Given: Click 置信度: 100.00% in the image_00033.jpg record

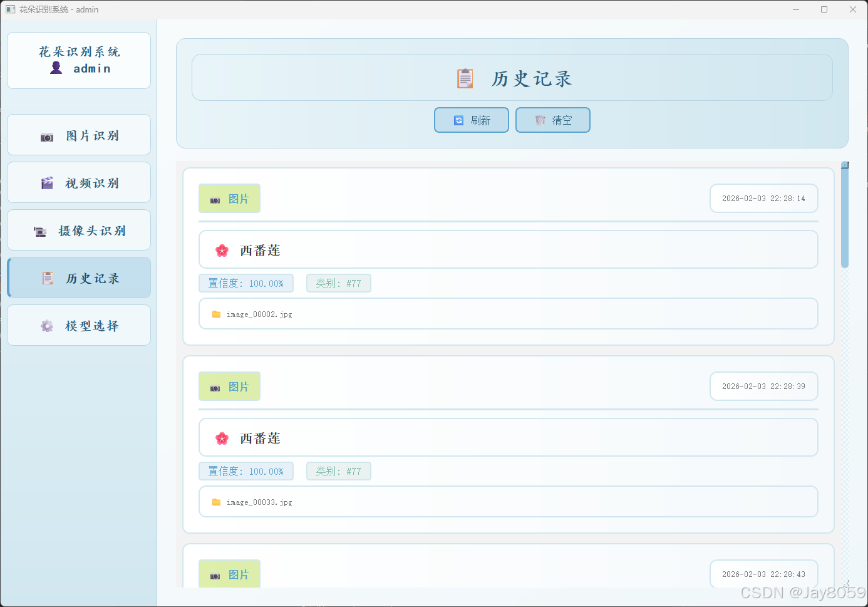Looking at the screenshot, I should click(246, 471).
